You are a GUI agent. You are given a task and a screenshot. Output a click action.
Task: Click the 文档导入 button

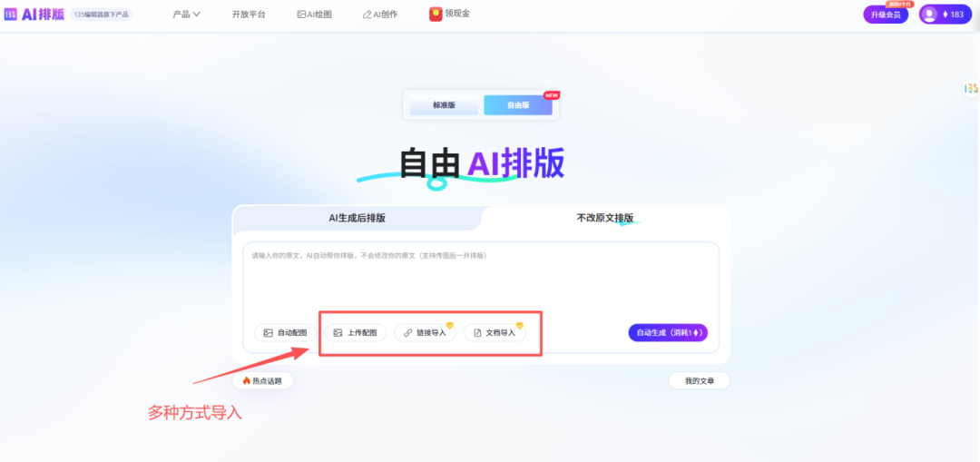pyautogui.click(x=495, y=332)
